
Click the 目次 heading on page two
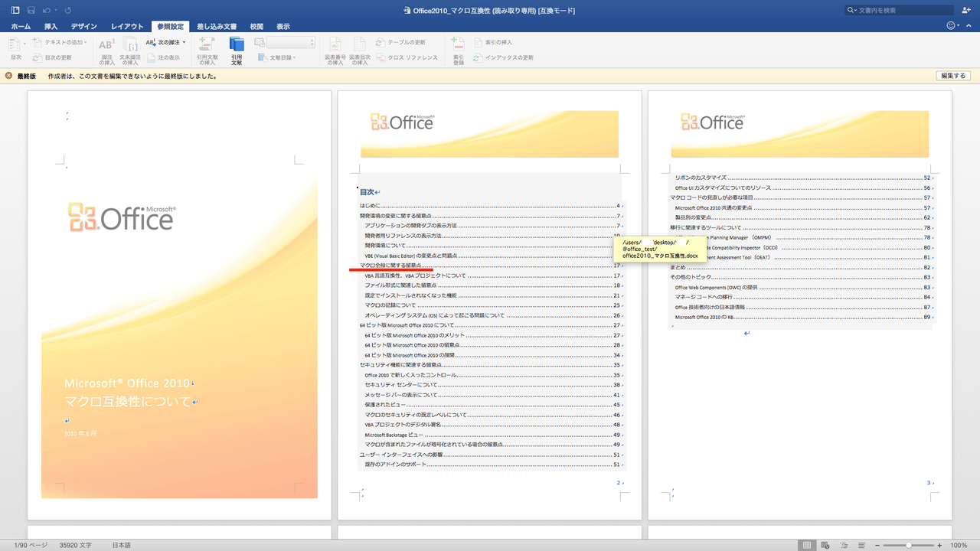coord(367,192)
